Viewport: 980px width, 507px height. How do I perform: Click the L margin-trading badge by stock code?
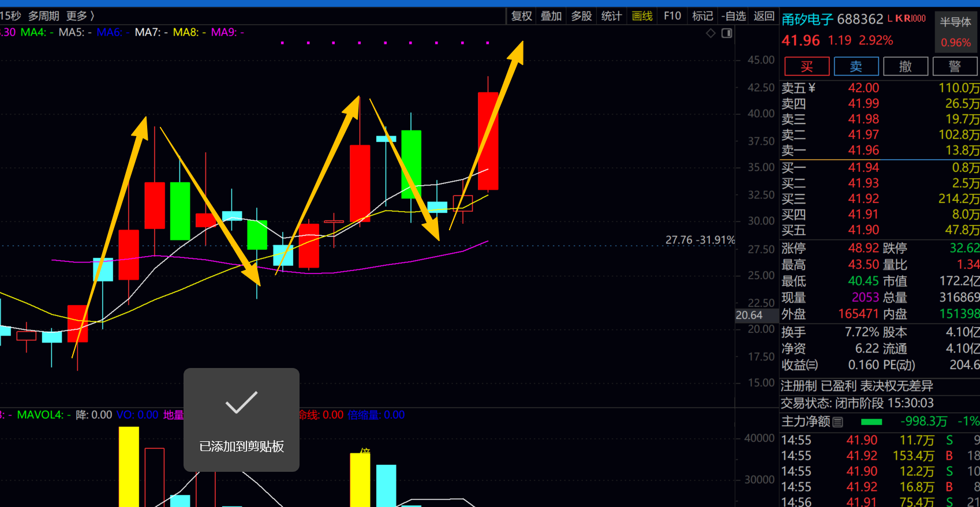(x=890, y=18)
